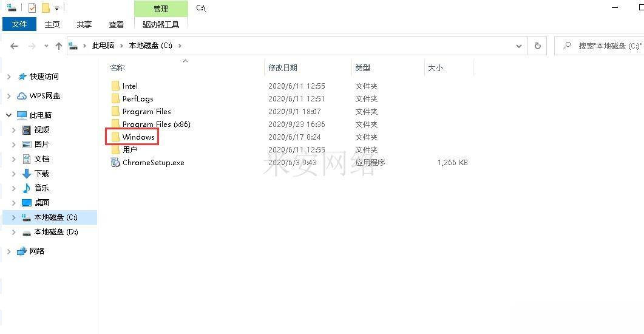This screenshot has height=334, width=644.
Task: Click the date 2020/9/23 16:36
Action: (297, 124)
